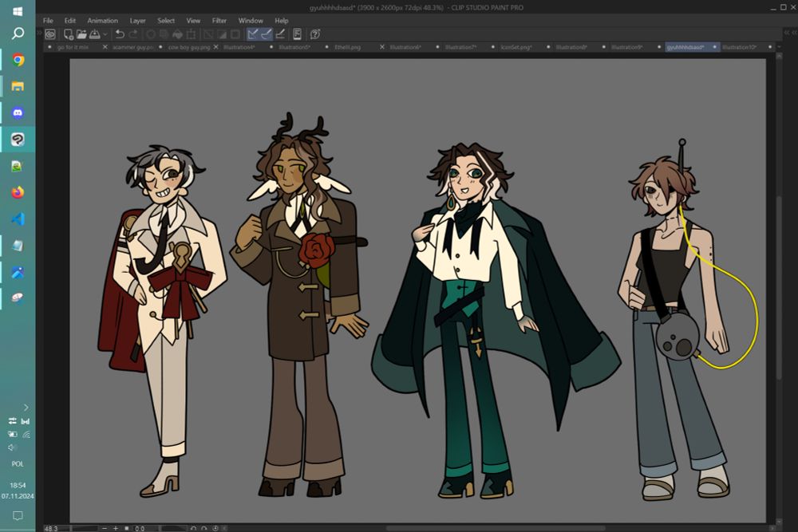Create a new canvas with New icon
The image size is (798, 532).
[x=69, y=34]
